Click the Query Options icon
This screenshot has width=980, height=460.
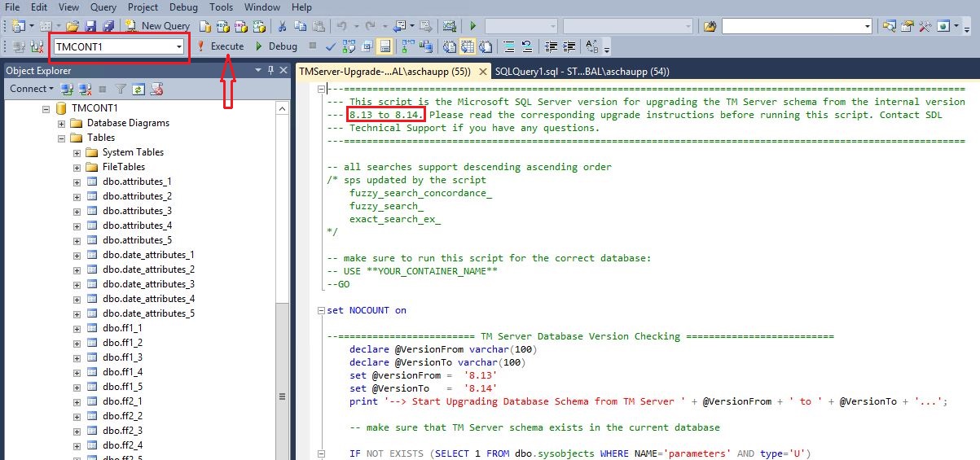[367, 46]
